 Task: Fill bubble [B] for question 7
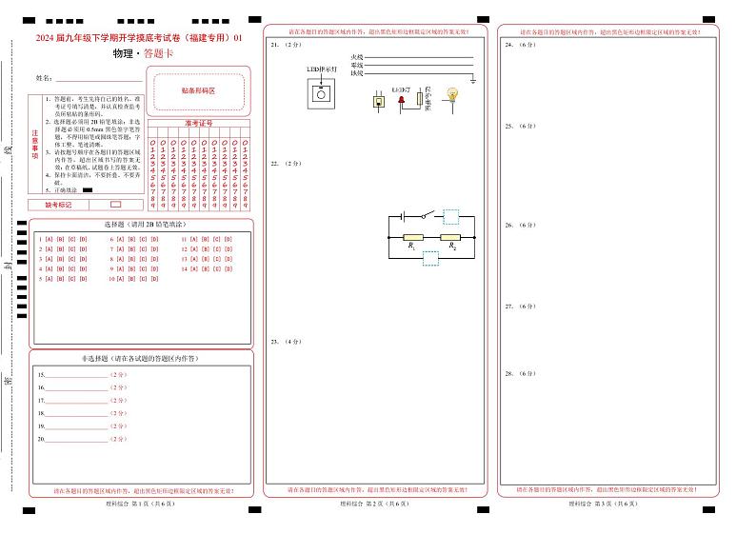(131, 249)
